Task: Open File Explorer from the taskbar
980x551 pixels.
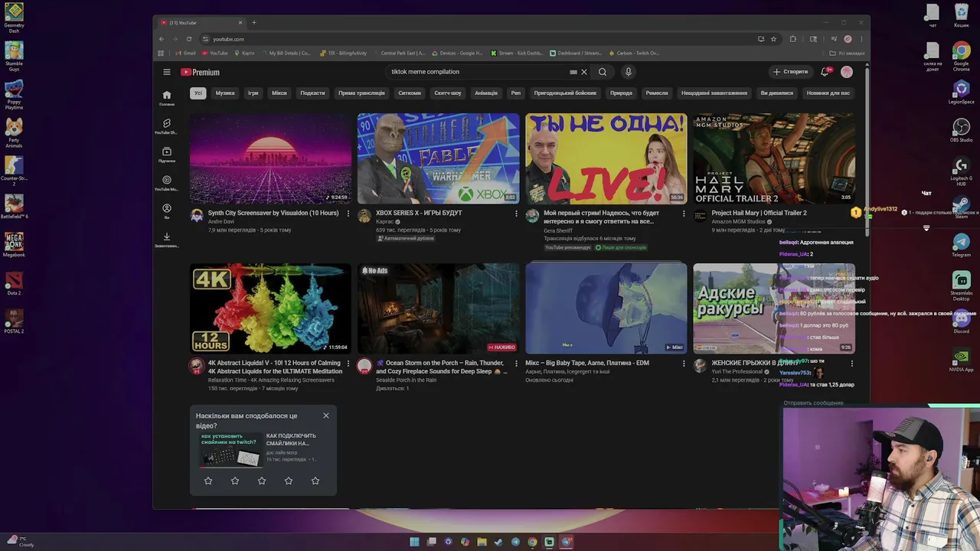Action: tap(482, 542)
